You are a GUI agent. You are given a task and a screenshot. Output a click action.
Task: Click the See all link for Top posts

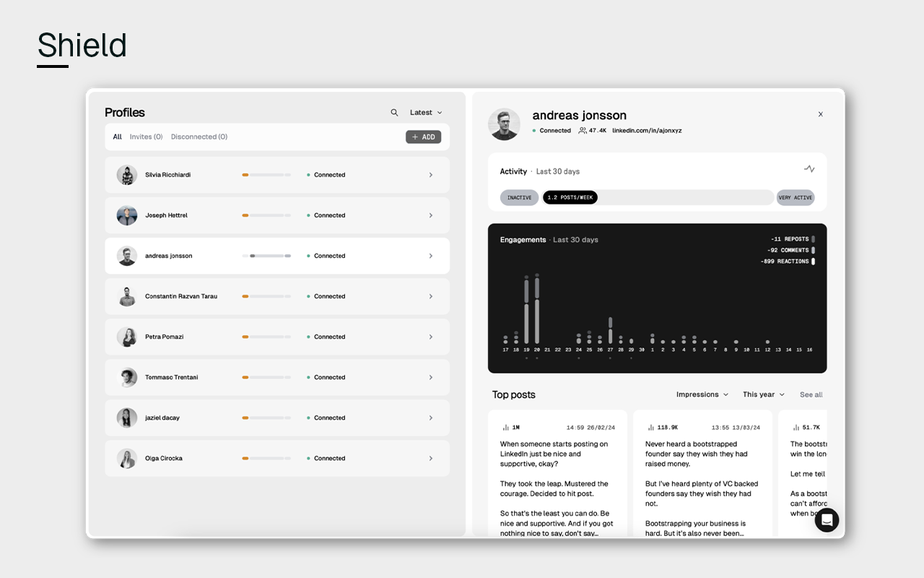point(809,394)
